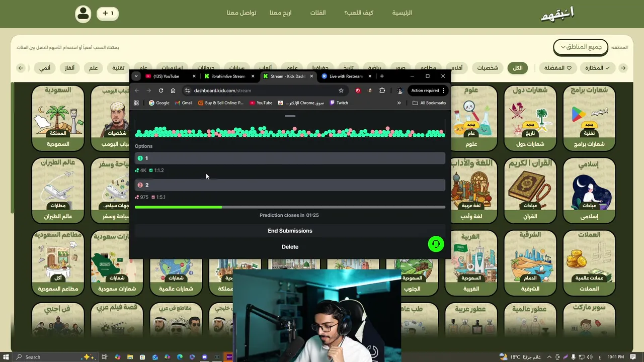Open Discord from the taskbar
This screenshot has width=644, height=362.
(x=204, y=357)
